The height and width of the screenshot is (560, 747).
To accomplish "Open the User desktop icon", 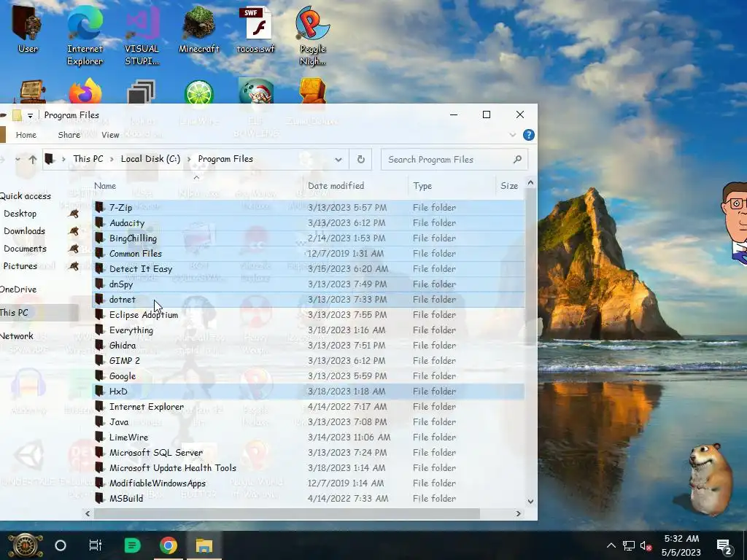I will pyautogui.click(x=27, y=28).
